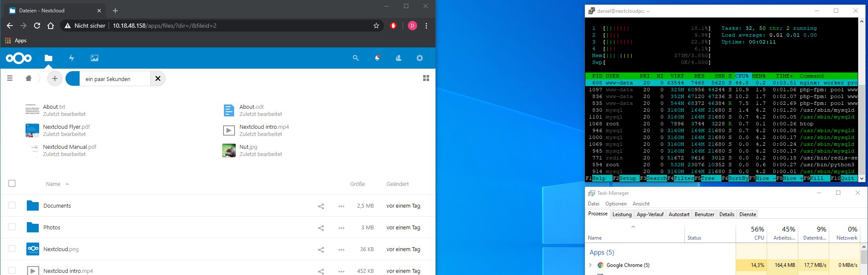
Task: Open the Optionen menu in Task-Manager
Action: tap(616, 204)
